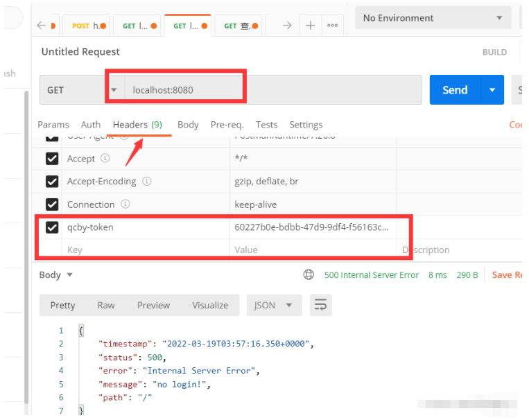Viewport: 529px width, 420px height.
Task: Show info for Connection header
Action: pos(125,204)
